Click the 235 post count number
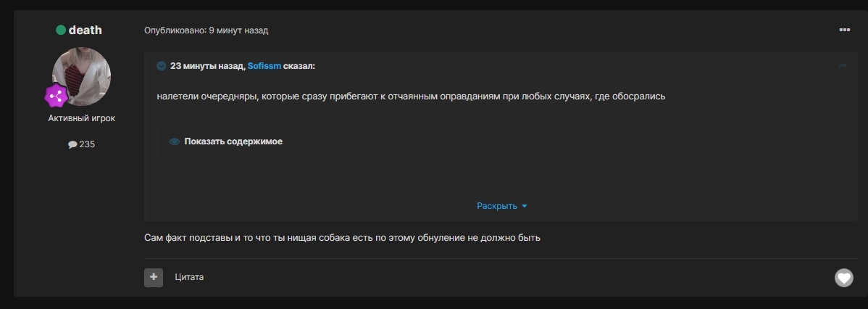The height and width of the screenshot is (309, 868). 87,144
